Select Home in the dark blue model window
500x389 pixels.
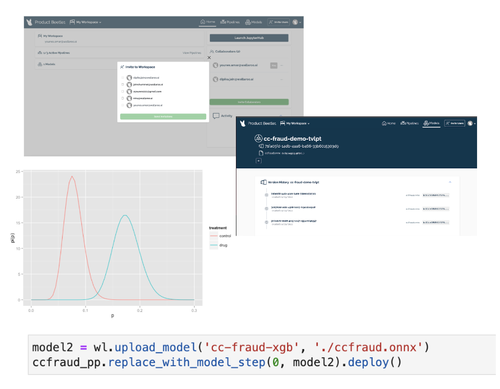(389, 123)
